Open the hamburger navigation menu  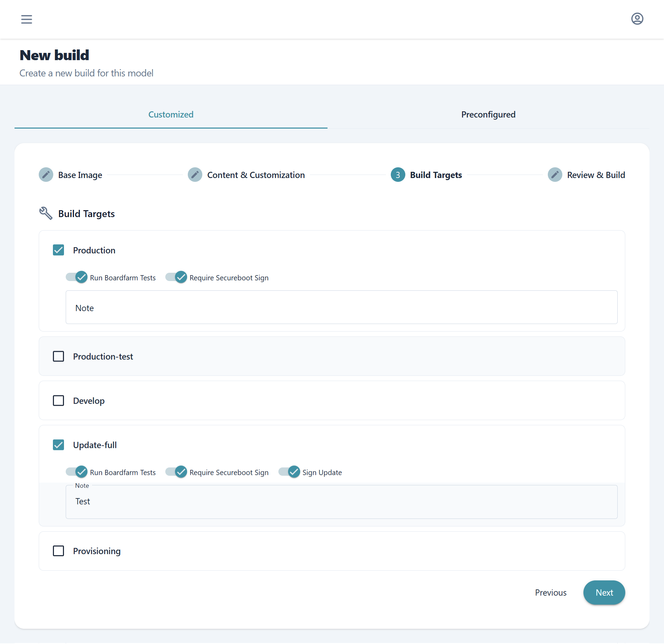pos(27,19)
